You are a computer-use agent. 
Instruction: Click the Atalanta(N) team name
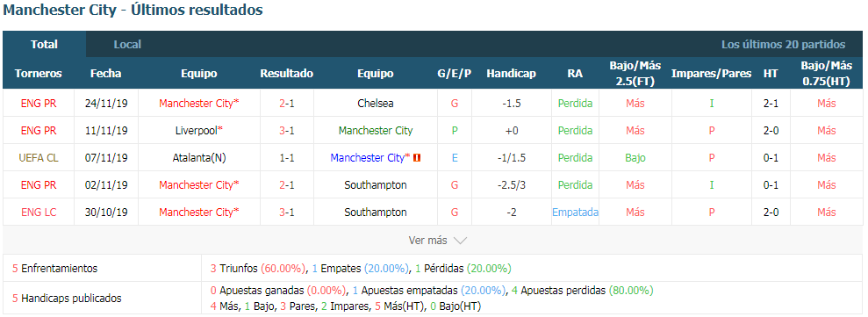198,158
